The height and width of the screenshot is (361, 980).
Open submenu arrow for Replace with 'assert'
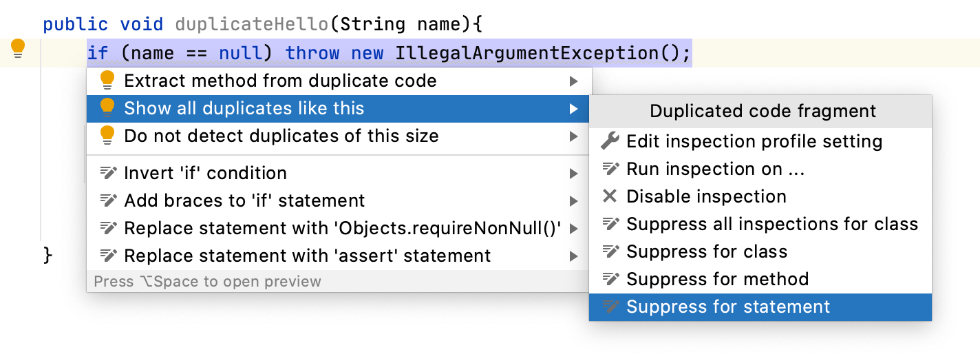point(573,256)
